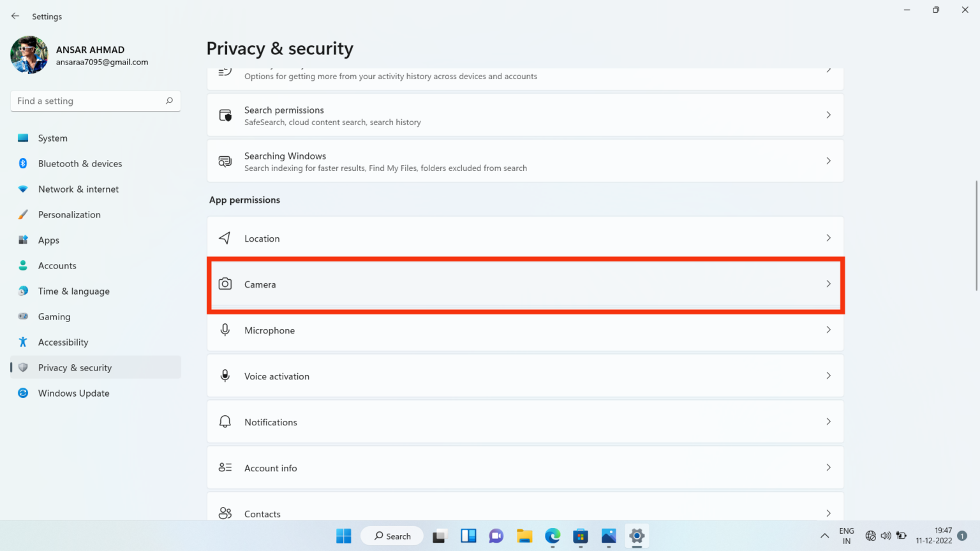Expand the Location permissions section
The height and width of the screenshot is (551, 980).
(x=524, y=238)
